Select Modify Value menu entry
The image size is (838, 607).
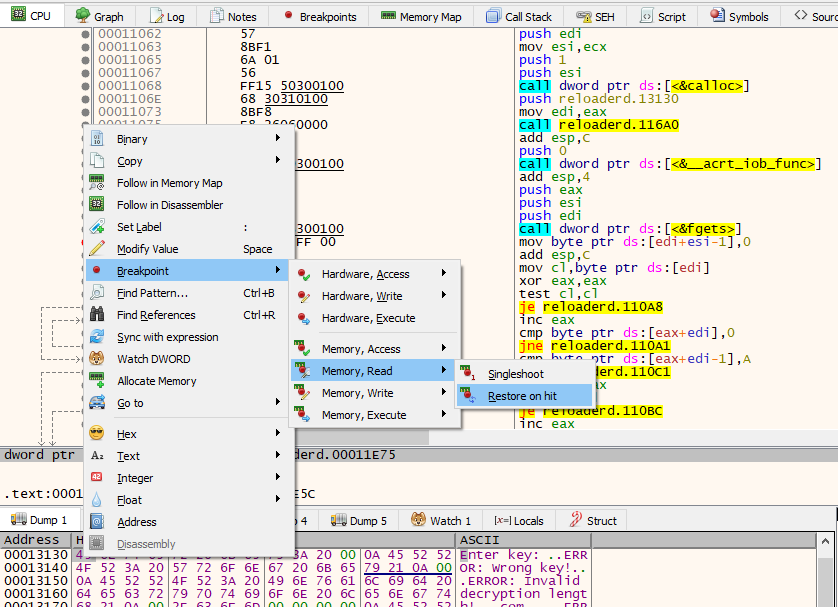coord(189,249)
